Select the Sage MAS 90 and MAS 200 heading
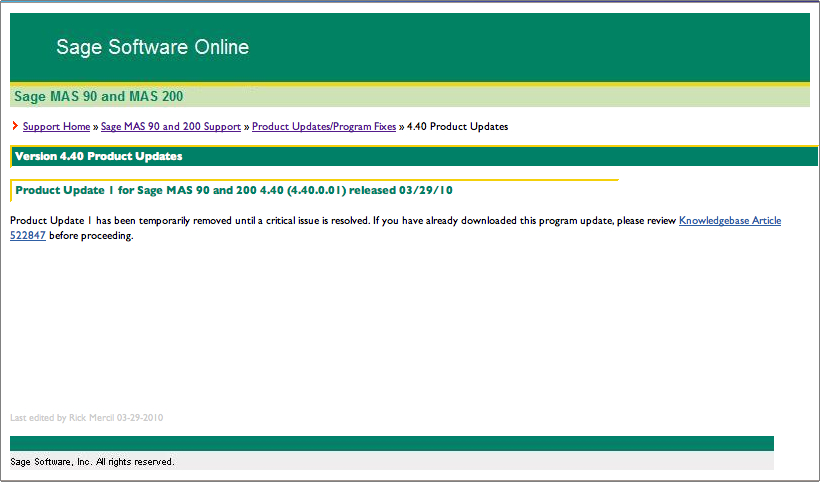 [99, 96]
